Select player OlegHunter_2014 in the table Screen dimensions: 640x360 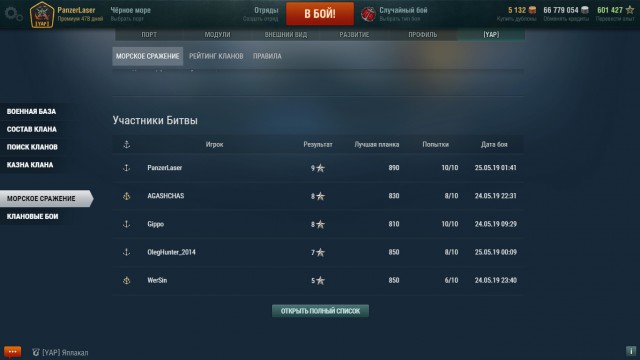(171, 252)
